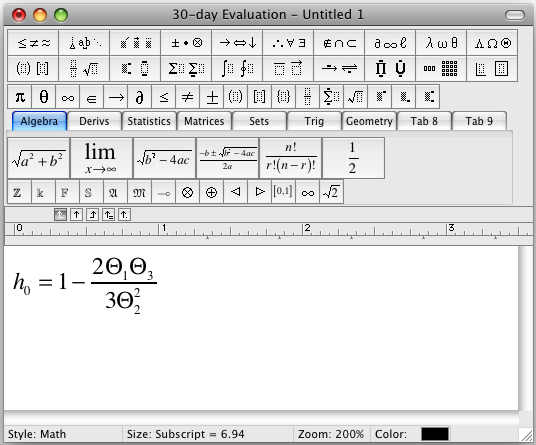Click the Zoom: 200% status field
536x445 pixels.
tap(331, 434)
